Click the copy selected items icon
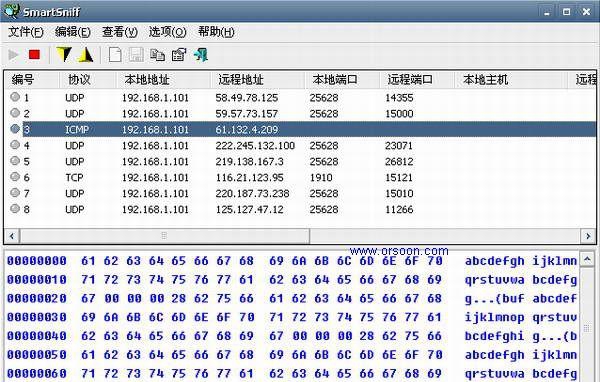 [157, 55]
